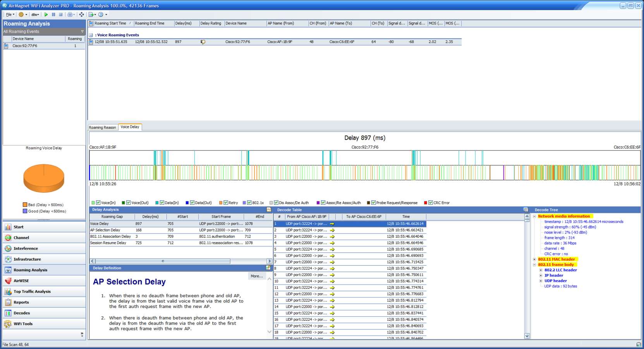This screenshot has width=644, height=349.
Task: Pause capture with the pause button
Action: [x=53, y=14]
